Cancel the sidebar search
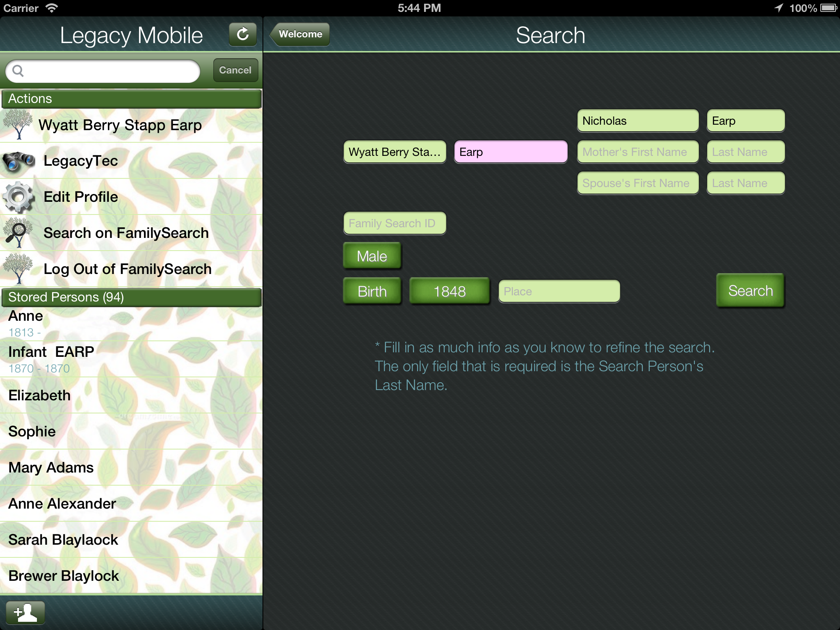This screenshot has width=840, height=630. (x=235, y=70)
